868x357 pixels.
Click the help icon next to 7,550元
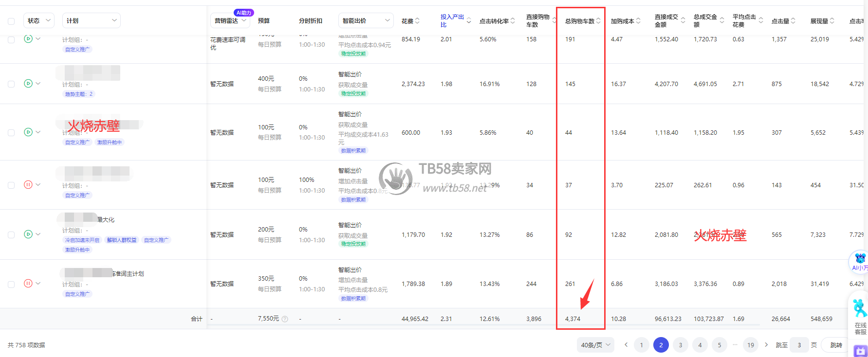coord(285,319)
